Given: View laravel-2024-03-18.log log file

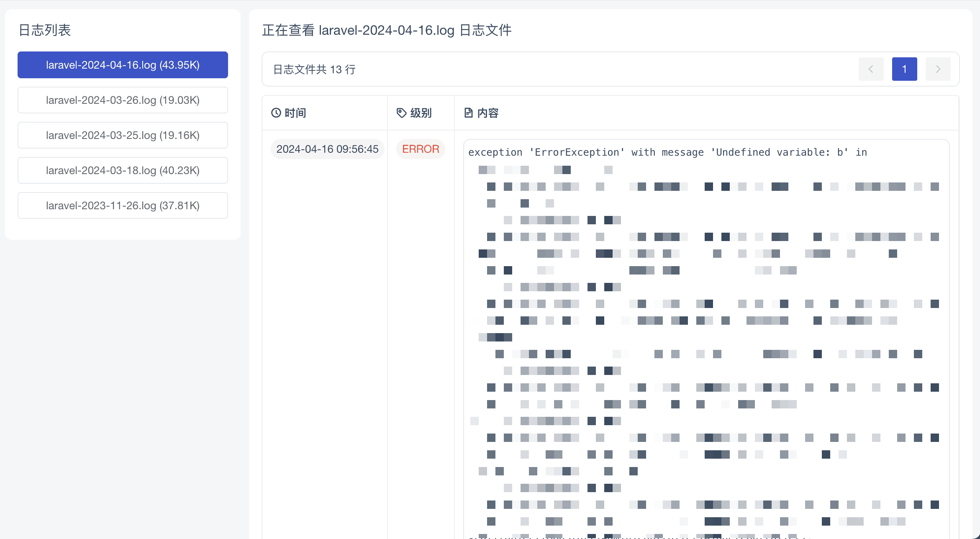Looking at the screenshot, I should tap(123, 170).
